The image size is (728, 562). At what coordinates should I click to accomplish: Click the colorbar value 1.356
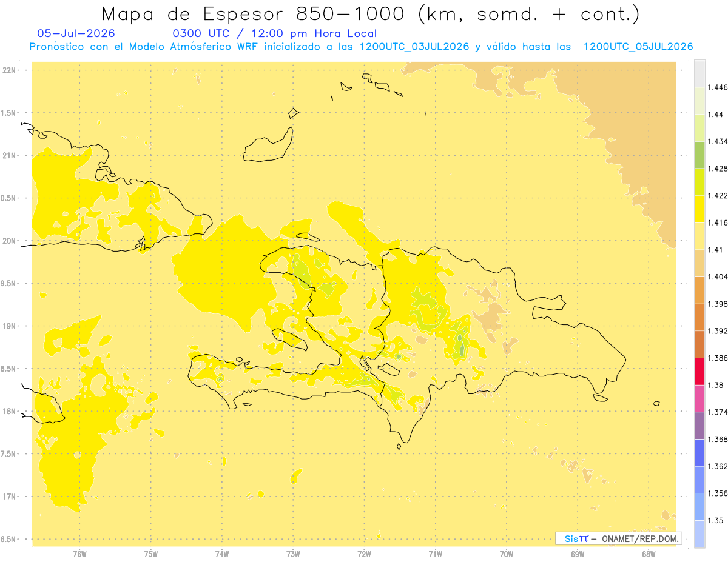pyautogui.click(x=717, y=493)
